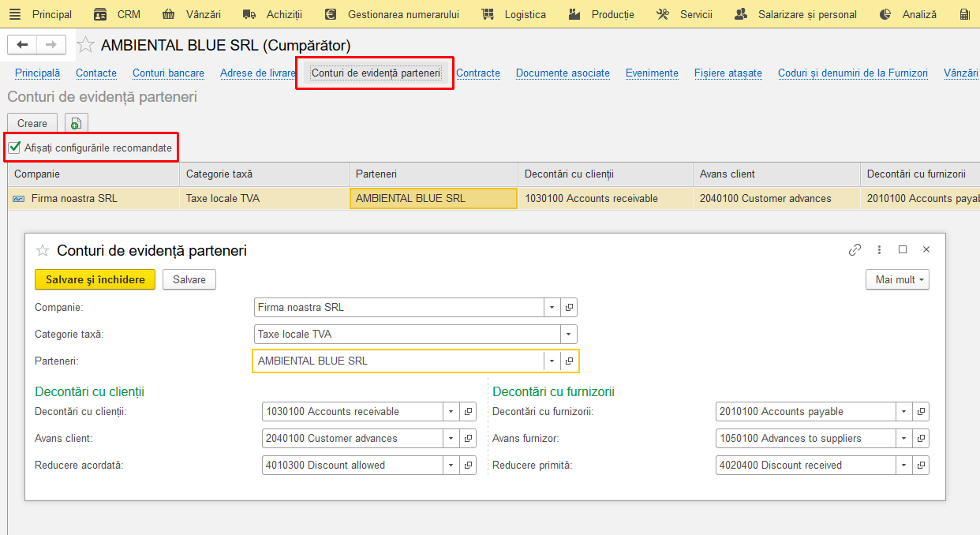Image resolution: width=980 pixels, height=535 pixels.
Task: Open the three-dot options in the dialog
Action: [x=880, y=249]
